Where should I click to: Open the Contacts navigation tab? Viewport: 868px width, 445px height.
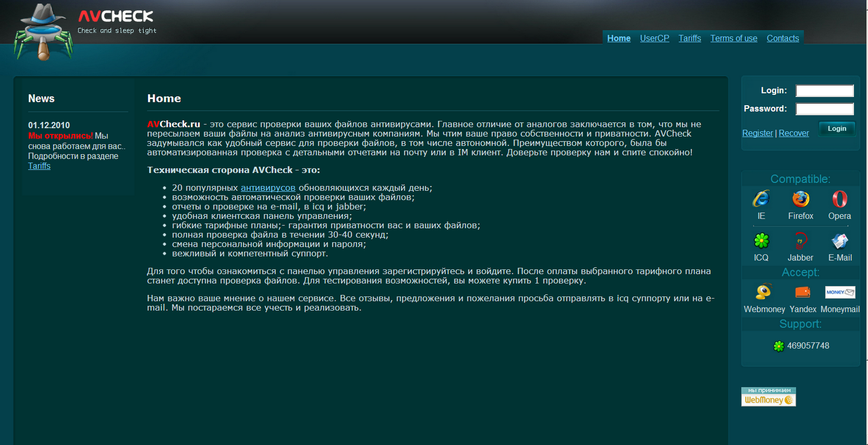(783, 38)
